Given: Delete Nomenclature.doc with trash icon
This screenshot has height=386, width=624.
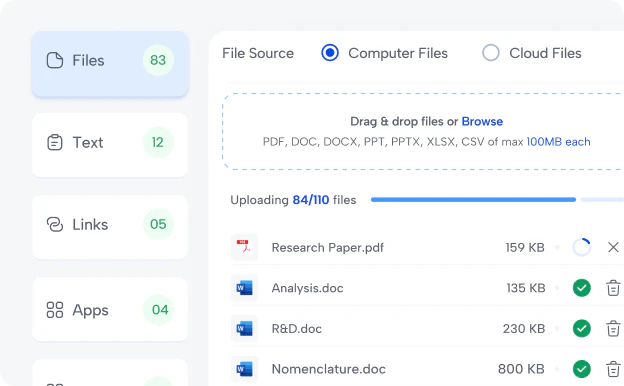Looking at the screenshot, I should click(x=613, y=369).
